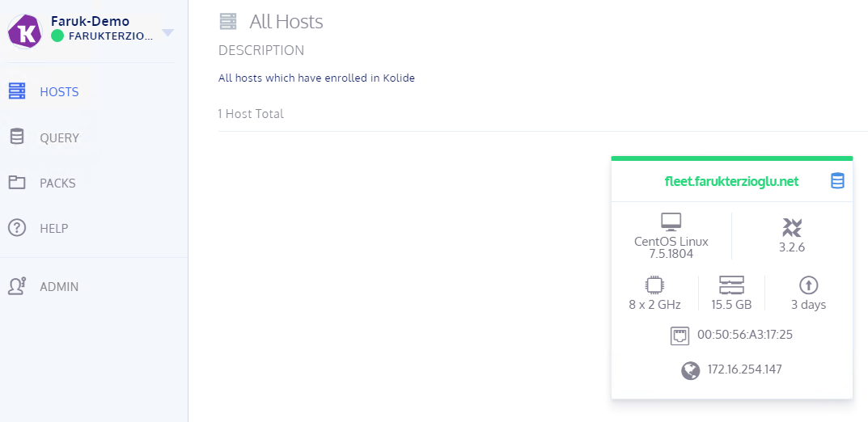868x422 pixels.
Task: Select the green online status indicator
Action: (x=57, y=36)
